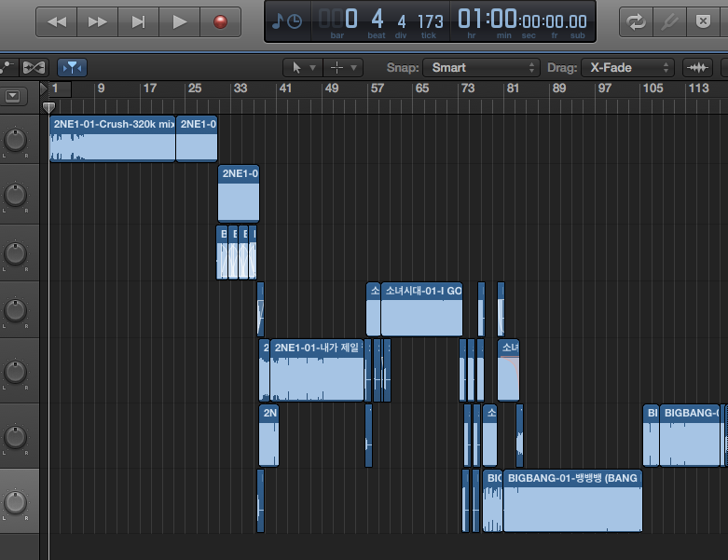The image size is (728, 560).
Task: Select the 소녀시대-01-I GO region
Action: pyautogui.click(x=421, y=309)
